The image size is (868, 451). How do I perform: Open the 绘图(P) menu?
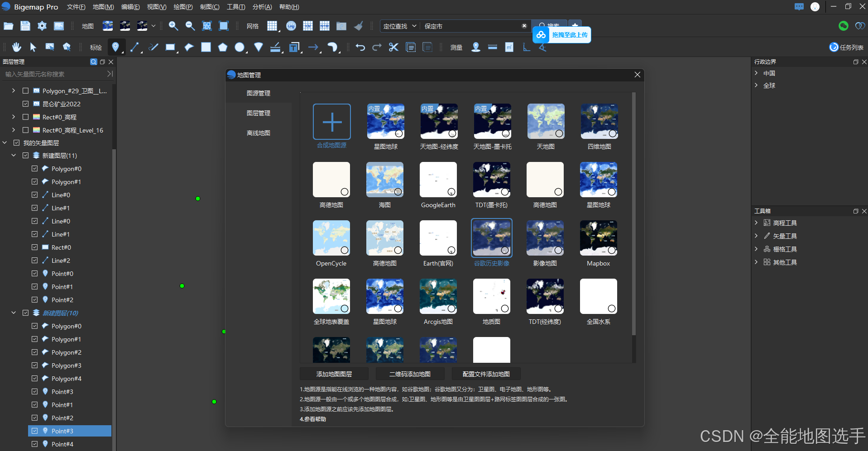click(x=183, y=7)
